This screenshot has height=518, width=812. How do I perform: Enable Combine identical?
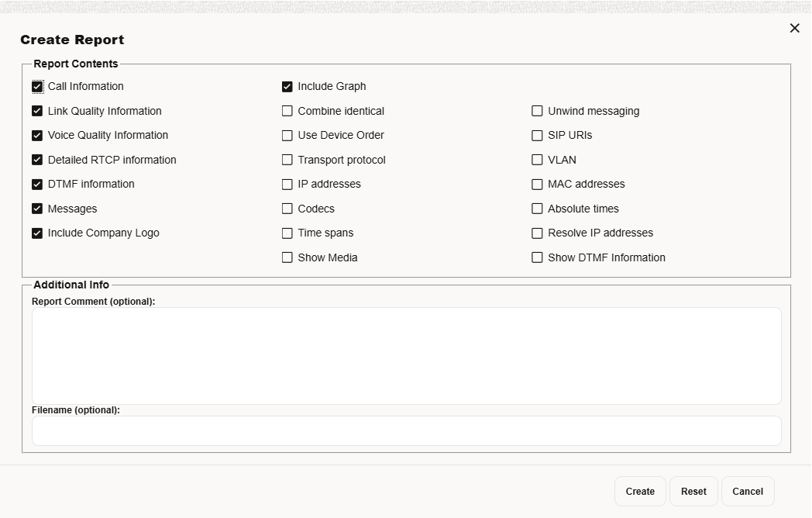tap(287, 111)
